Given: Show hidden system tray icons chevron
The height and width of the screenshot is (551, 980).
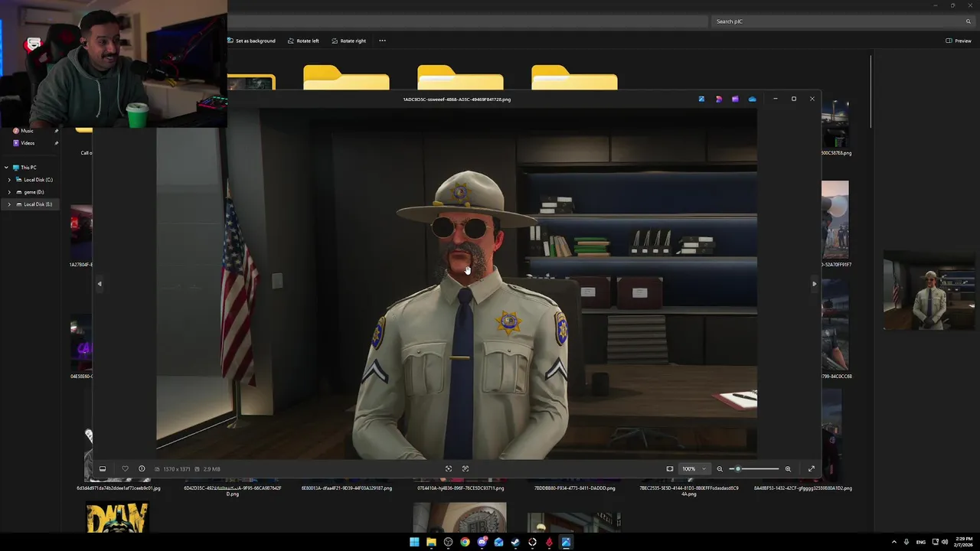Looking at the screenshot, I should click(894, 542).
